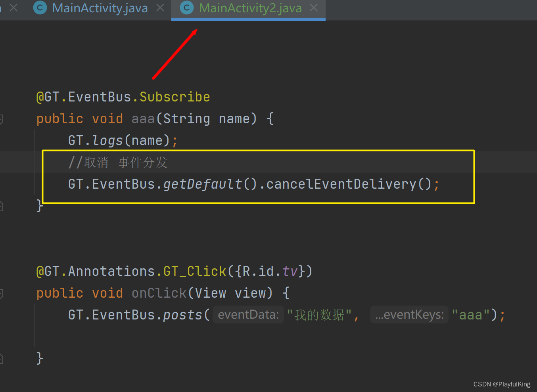Click the "我的数据" string literal
The height and width of the screenshot is (392, 537).
320,314
